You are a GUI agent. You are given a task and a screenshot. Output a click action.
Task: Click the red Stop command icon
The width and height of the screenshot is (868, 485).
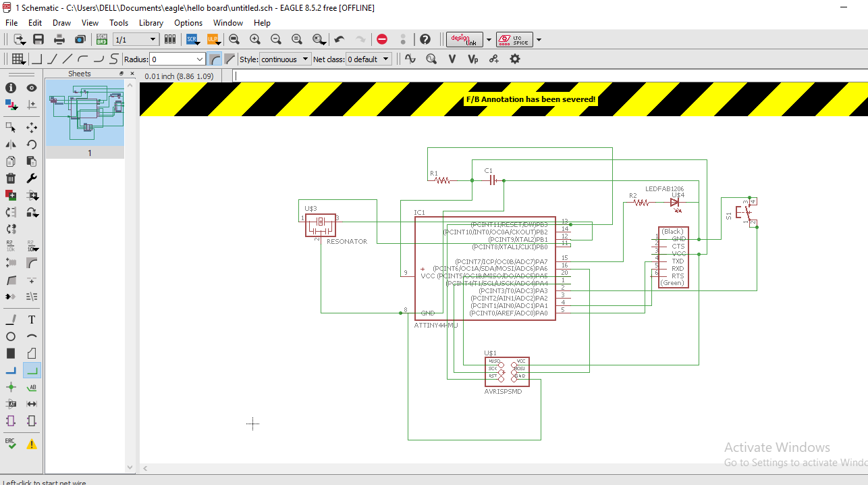point(382,40)
